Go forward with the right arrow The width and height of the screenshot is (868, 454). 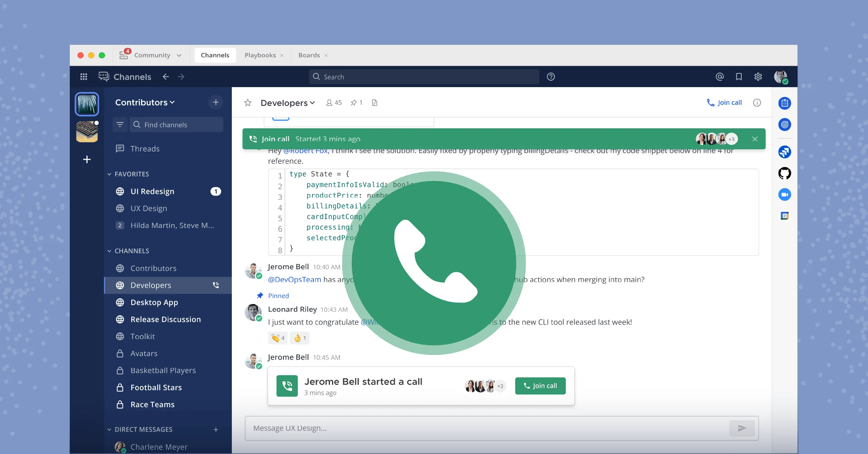(x=181, y=77)
